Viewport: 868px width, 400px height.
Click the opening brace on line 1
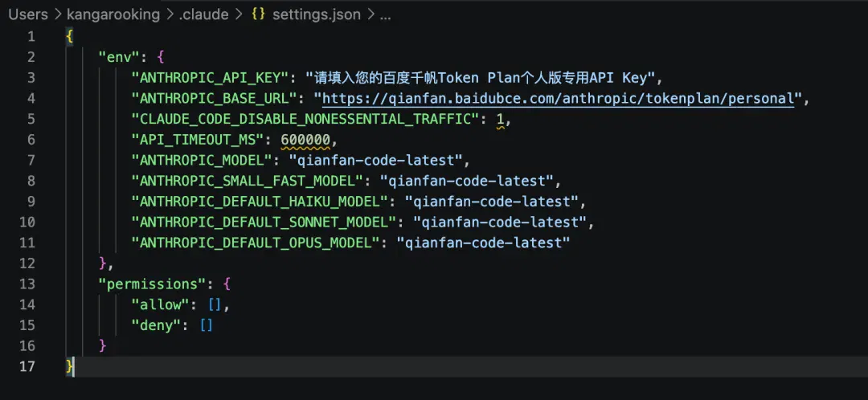[68, 36]
